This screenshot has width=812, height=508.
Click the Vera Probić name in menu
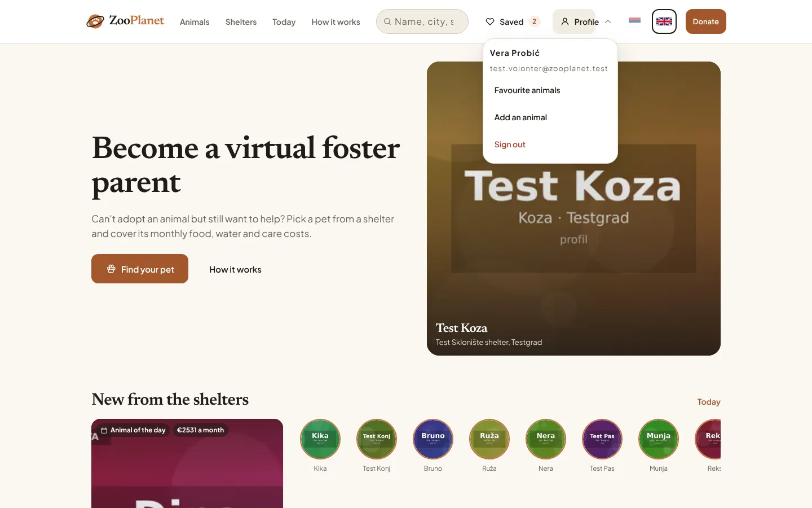click(515, 53)
